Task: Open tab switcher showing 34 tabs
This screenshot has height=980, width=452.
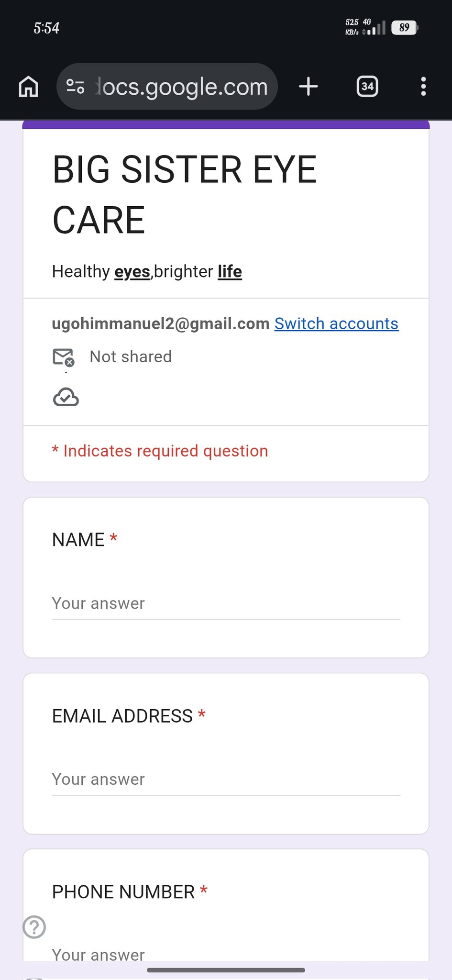Action: 367,87
